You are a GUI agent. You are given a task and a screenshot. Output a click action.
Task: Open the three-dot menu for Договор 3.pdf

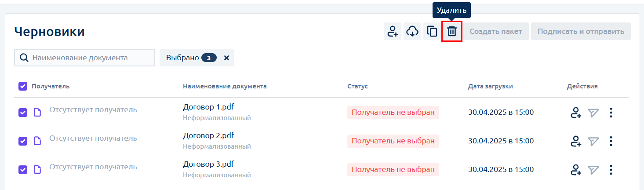tap(611, 170)
